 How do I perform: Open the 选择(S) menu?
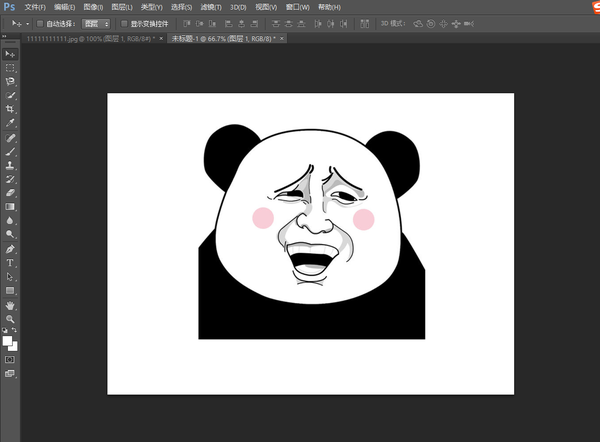(x=181, y=7)
